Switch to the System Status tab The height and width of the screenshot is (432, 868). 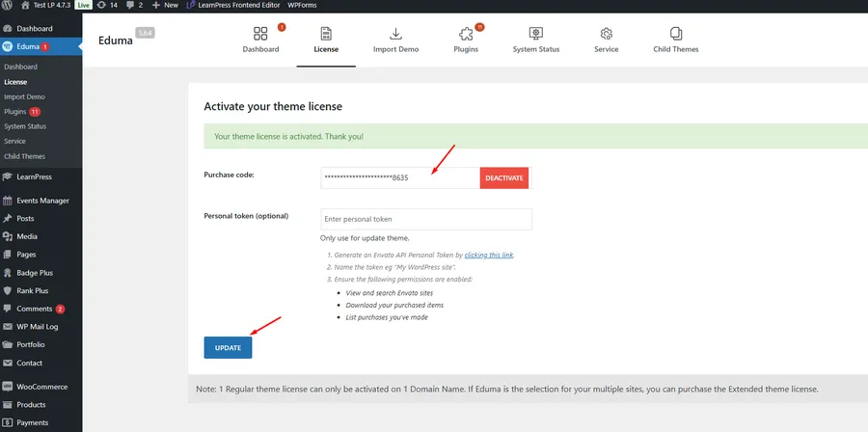click(536, 40)
